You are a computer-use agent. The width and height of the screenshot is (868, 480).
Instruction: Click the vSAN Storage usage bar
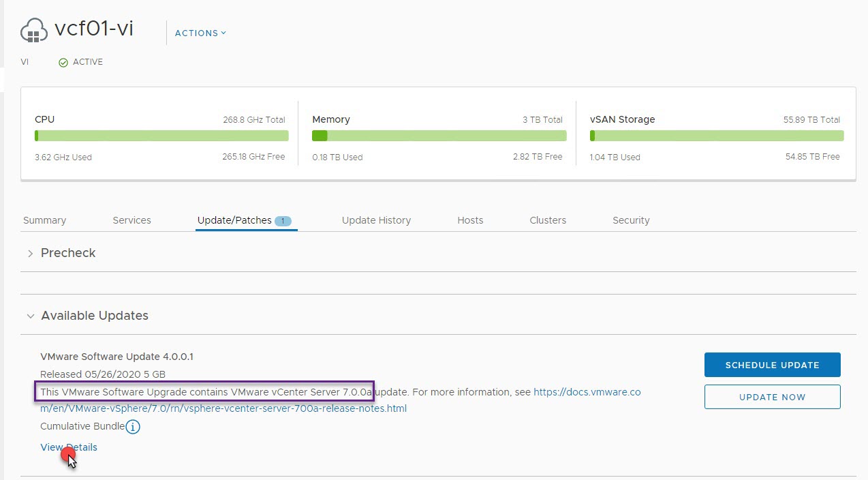pyautogui.click(x=717, y=136)
